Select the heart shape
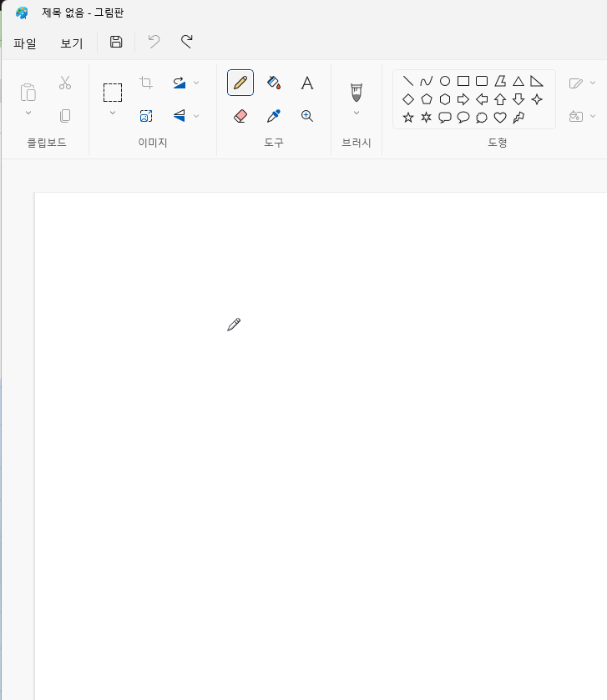 [x=500, y=118]
